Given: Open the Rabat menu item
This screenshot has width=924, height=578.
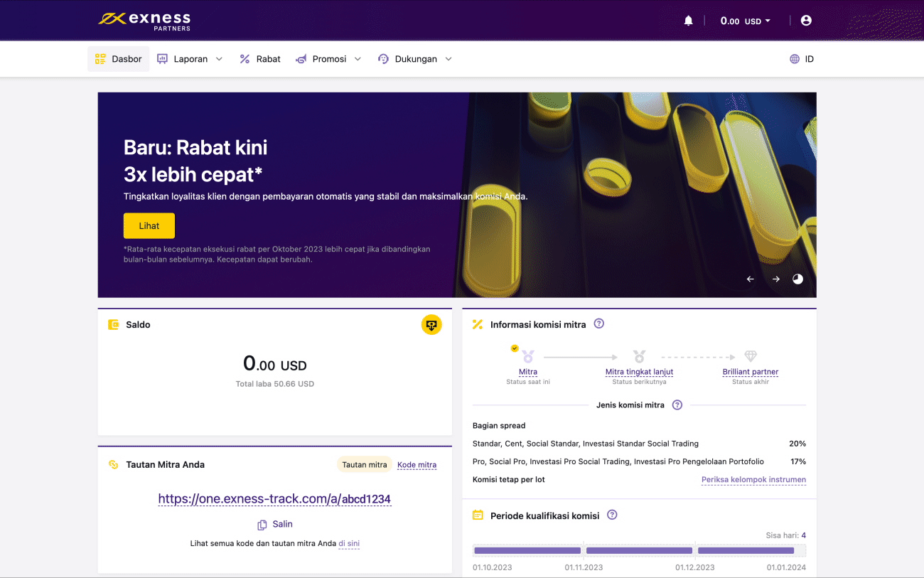Looking at the screenshot, I should point(260,59).
